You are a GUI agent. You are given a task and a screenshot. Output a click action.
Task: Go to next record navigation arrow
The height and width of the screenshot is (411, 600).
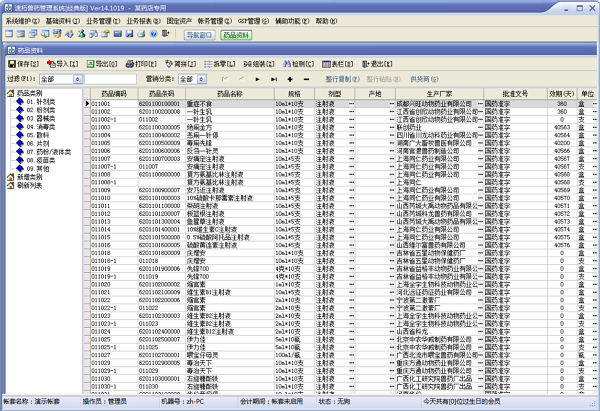click(257, 79)
